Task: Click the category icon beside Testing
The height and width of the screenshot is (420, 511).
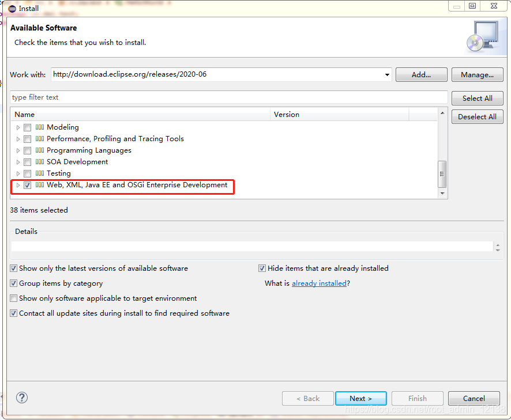Action: click(40, 173)
